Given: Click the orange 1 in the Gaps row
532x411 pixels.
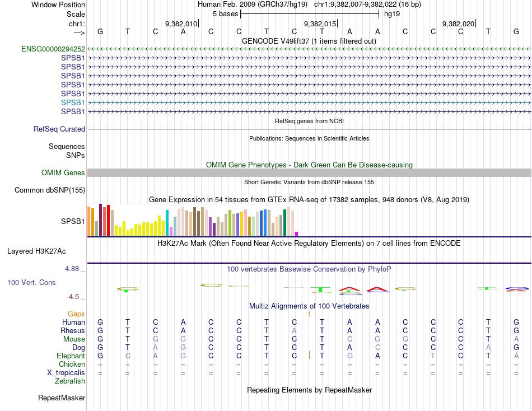Looking at the screenshot, I should [x=309, y=314].
